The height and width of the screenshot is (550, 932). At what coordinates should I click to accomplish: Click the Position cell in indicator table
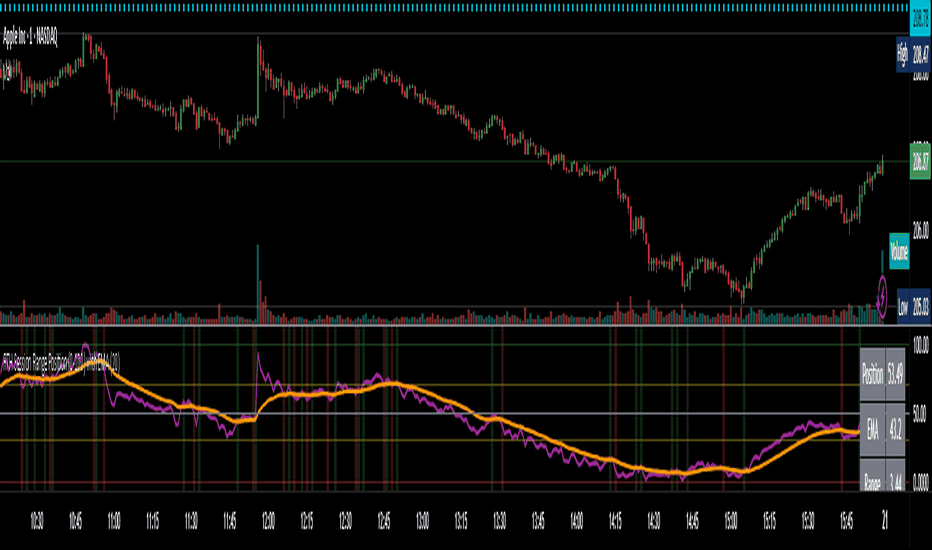coord(872,375)
